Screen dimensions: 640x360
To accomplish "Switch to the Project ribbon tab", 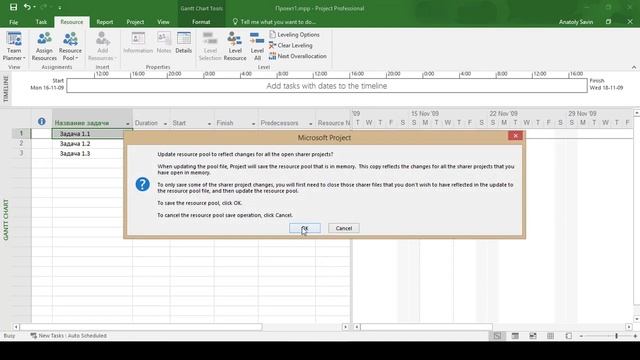I will coord(135,22).
